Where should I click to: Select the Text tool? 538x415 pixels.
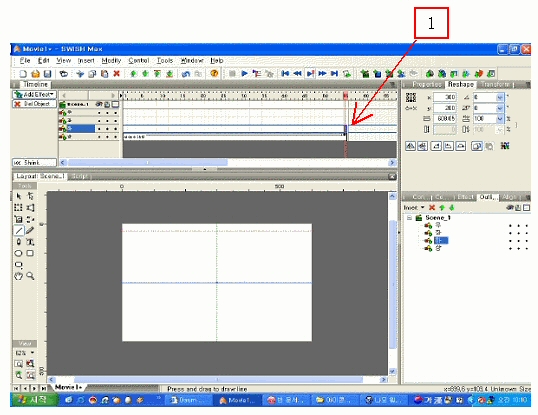[30, 242]
